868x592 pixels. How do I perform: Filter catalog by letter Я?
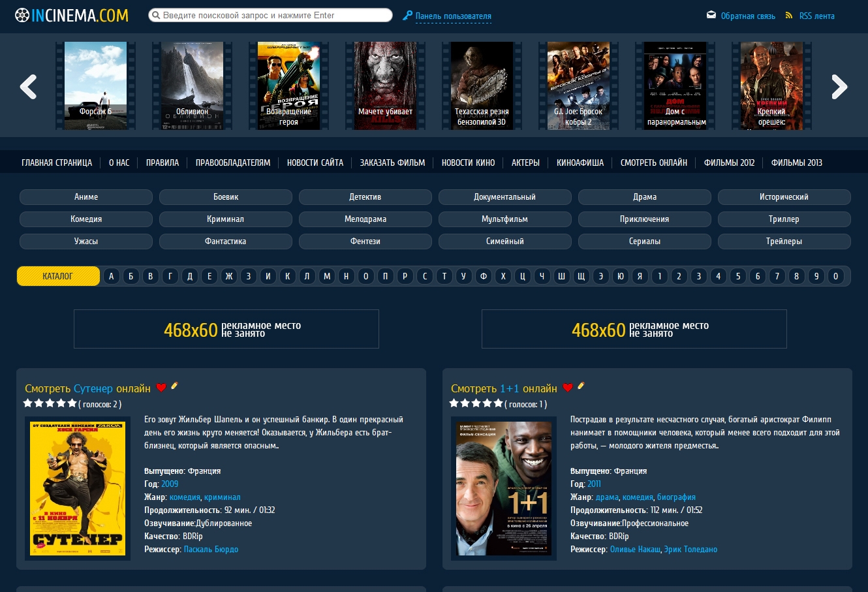(640, 276)
